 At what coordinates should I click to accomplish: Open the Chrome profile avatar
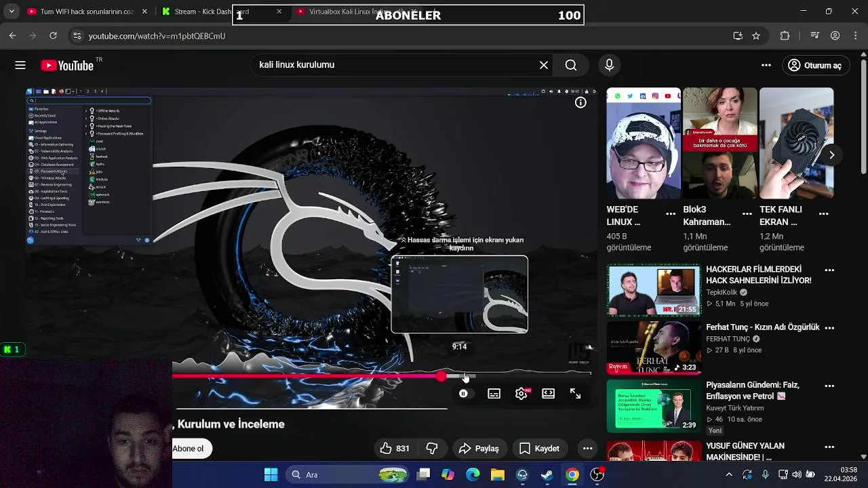pyautogui.click(x=835, y=36)
